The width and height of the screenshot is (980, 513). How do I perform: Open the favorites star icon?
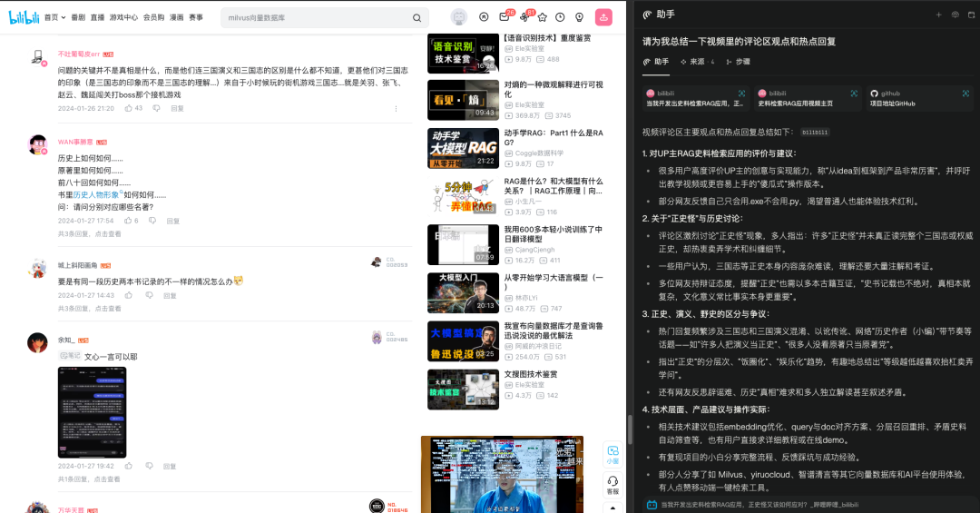(542, 17)
